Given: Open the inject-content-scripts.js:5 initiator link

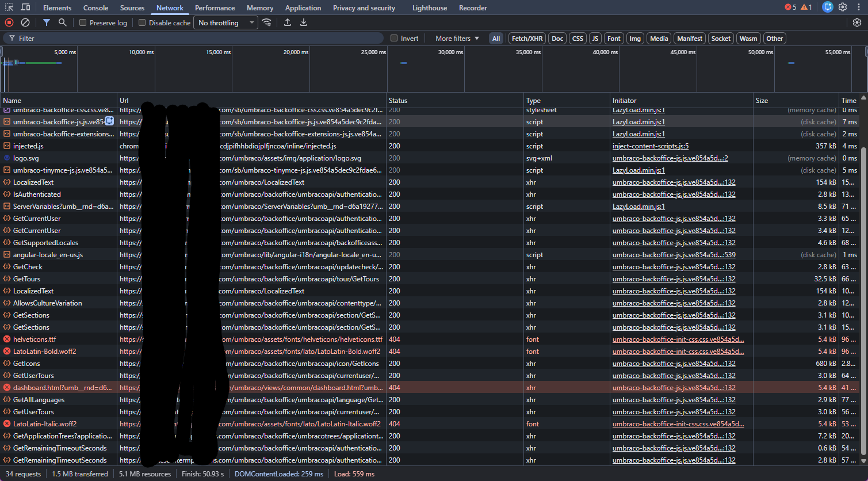Looking at the screenshot, I should tap(650, 146).
